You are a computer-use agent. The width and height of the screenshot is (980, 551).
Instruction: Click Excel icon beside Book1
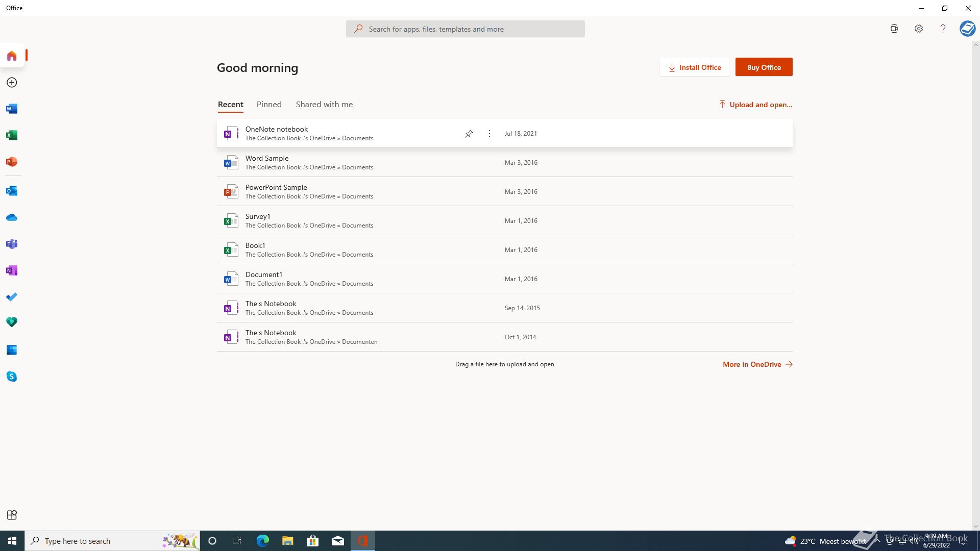[231, 250]
